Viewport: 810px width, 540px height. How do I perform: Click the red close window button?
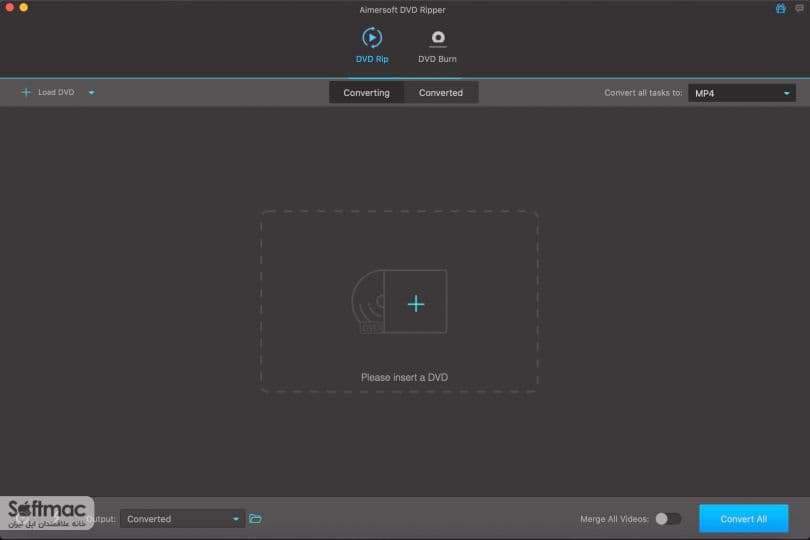tap(10, 7)
